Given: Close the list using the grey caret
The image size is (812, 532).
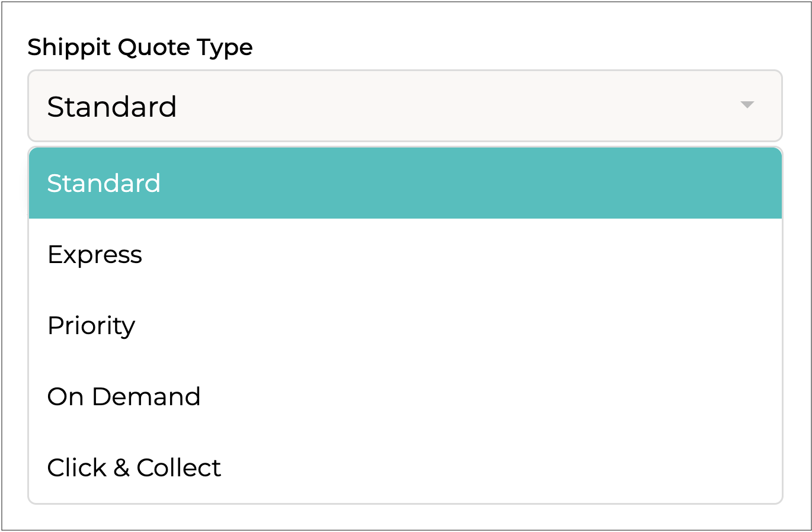Looking at the screenshot, I should click(747, 105).
